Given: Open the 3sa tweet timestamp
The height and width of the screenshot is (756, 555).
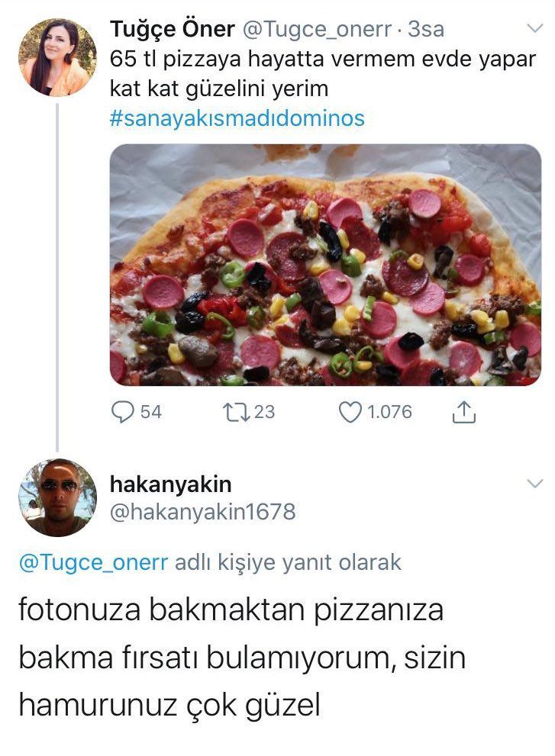Looking at the screenshot, I should (x=427, y=30).
